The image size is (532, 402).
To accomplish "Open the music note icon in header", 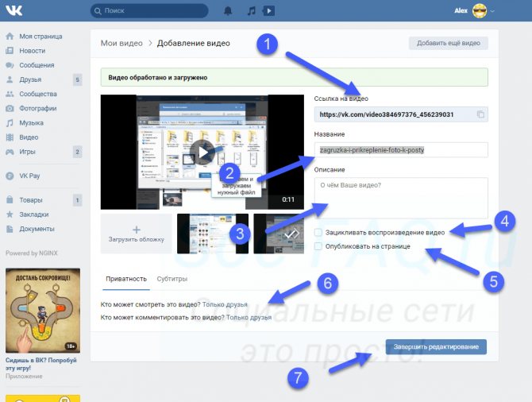I will pyautogui.click(x=251, y=11).
